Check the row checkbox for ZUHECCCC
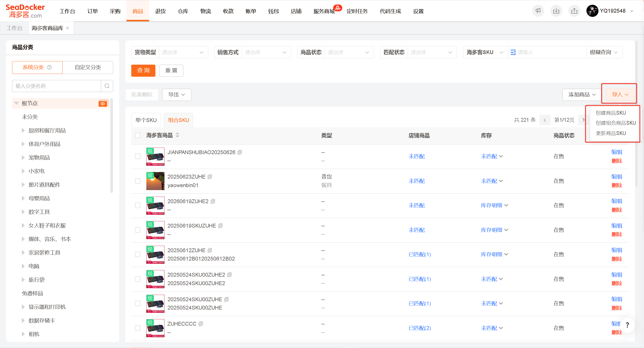Viewport: 644px width, 348px height. click(138, 328)
